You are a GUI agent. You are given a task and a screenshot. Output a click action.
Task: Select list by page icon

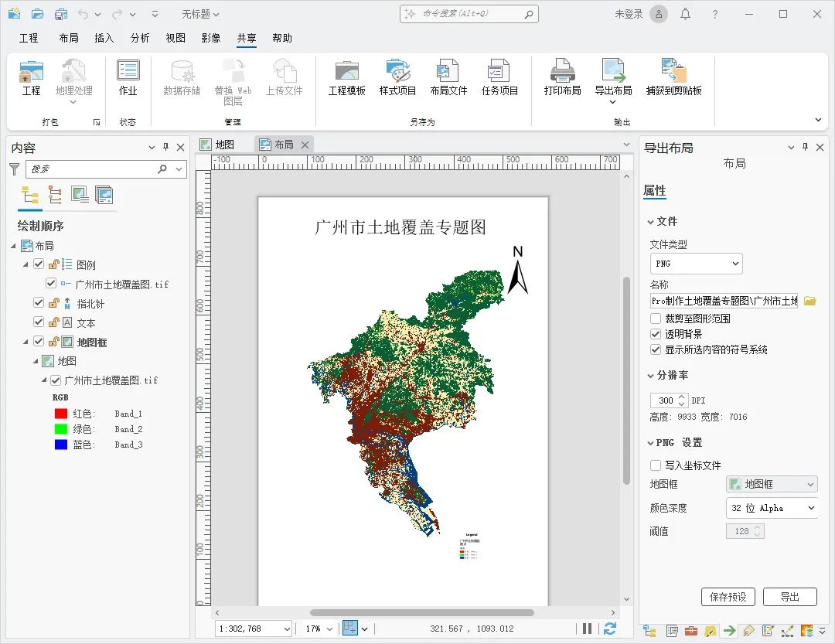coord(104,195)
